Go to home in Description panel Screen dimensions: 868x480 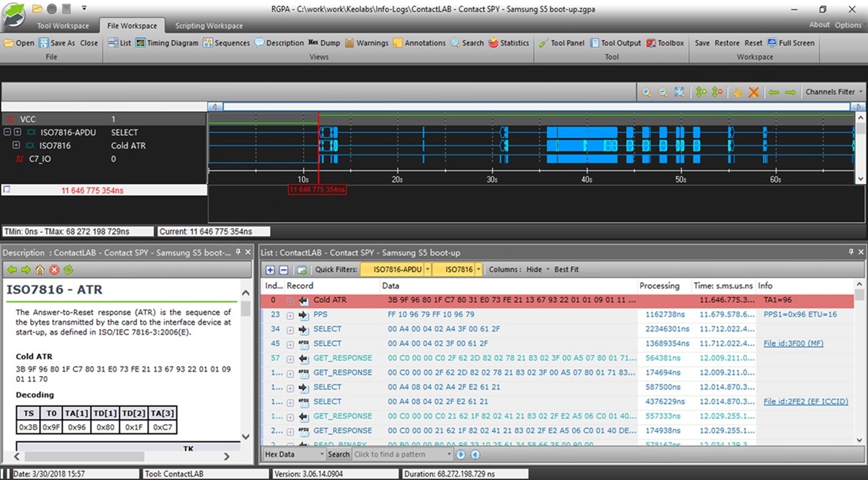40,270
